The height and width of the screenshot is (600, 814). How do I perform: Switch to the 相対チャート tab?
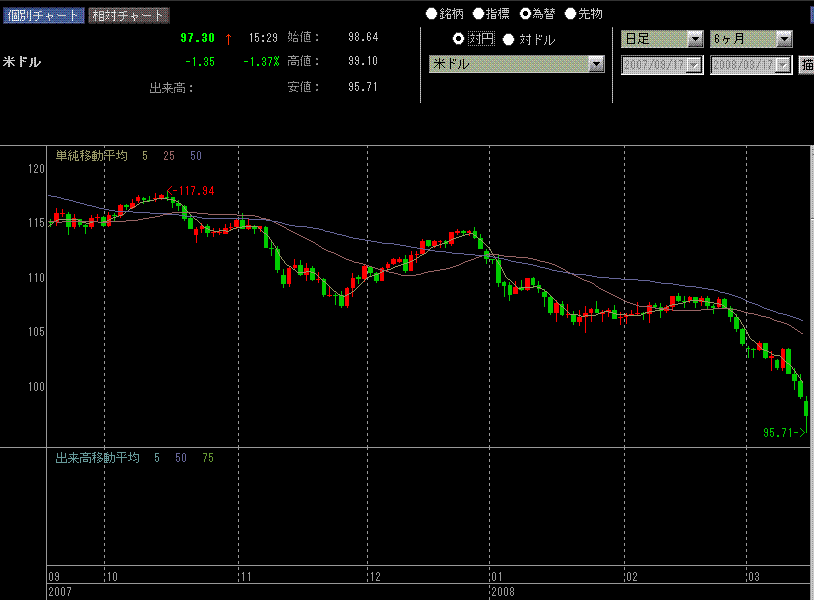pyautogui.click(x=128, y=15)
